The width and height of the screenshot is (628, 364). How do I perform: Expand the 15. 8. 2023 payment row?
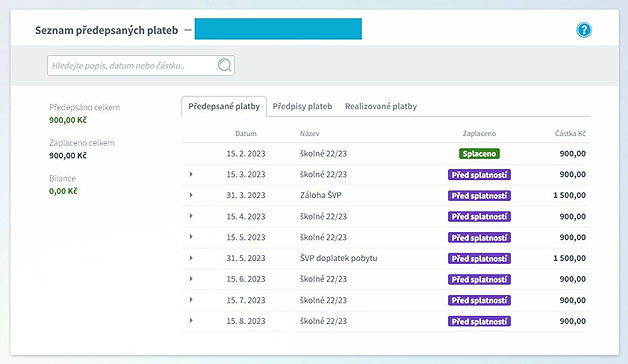pyautogui.click(x=191, y=320)
